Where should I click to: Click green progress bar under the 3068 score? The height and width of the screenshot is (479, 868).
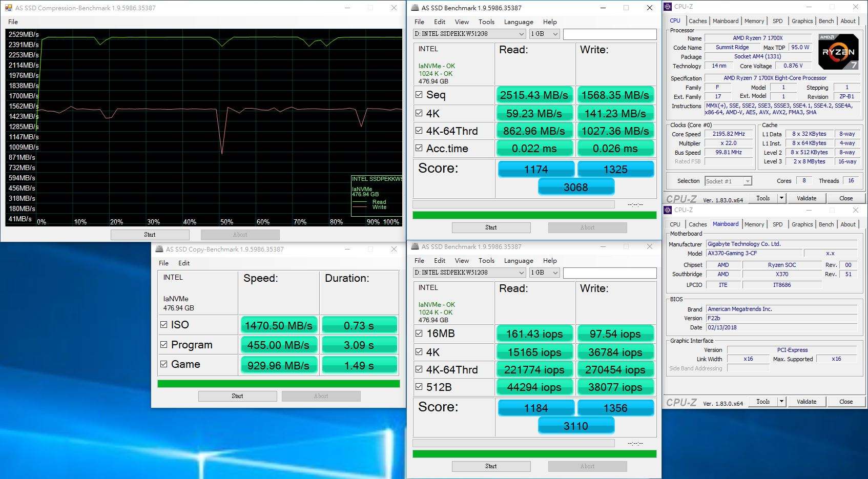[534, 215]
